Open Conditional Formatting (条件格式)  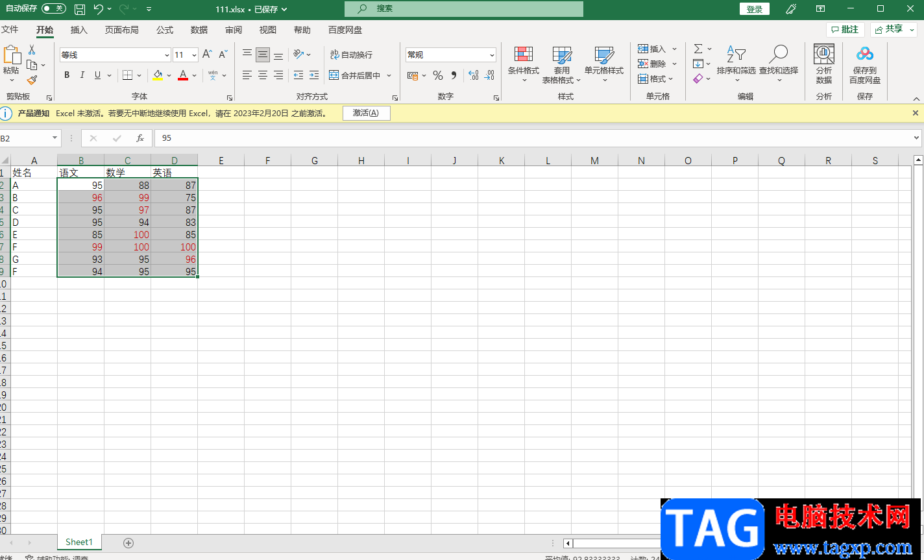tap(523, 65)
